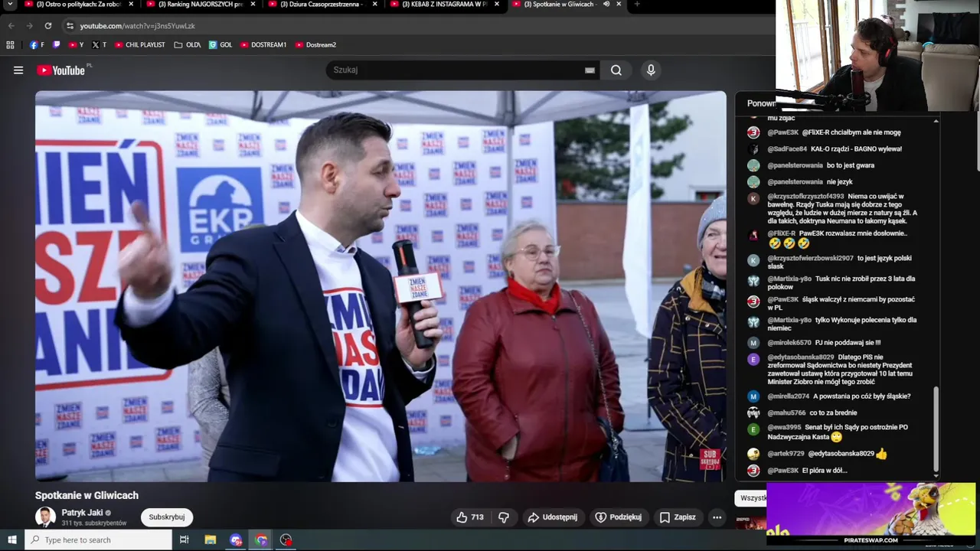Viewport: 980px width, 551px height.
Task: Open the tab search dropdown arrow
Action: (10, 5)
